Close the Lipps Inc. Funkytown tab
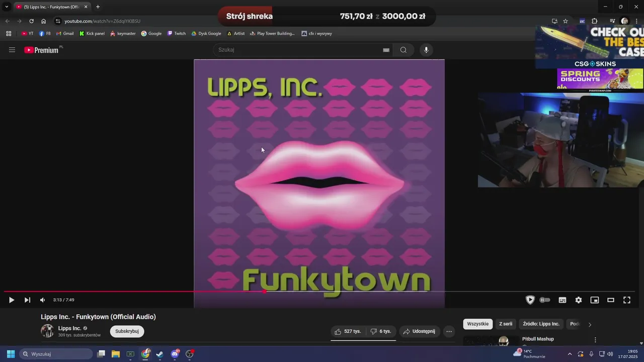Image resolution: width=644 pixels, height=362 pixels. coord(86,7)
